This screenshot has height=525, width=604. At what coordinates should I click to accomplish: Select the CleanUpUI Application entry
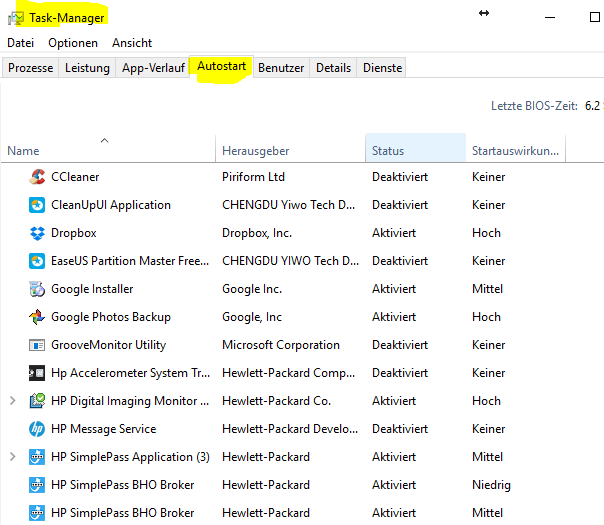tap(111, 205)
